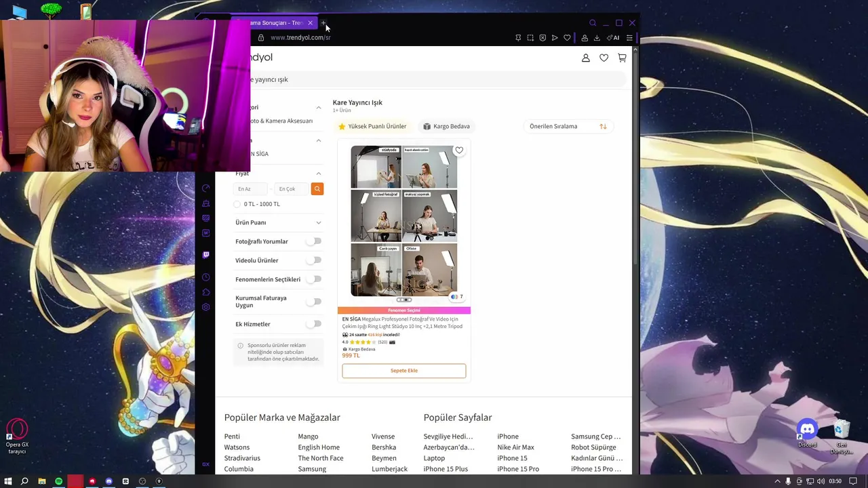
Task: Open the Bershka brand link
Action: [x=384, y=447]
